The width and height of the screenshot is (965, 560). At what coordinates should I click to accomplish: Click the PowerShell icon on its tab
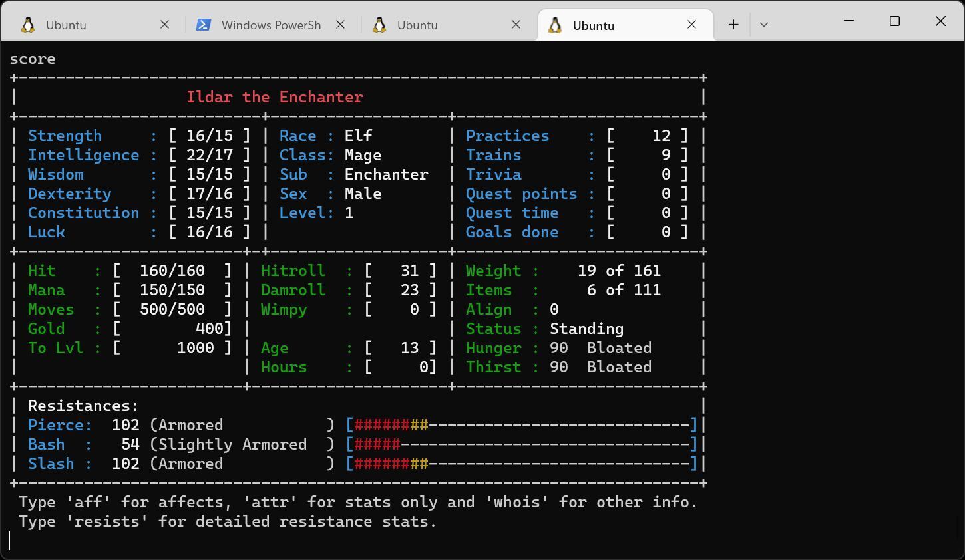pos(203,25)
